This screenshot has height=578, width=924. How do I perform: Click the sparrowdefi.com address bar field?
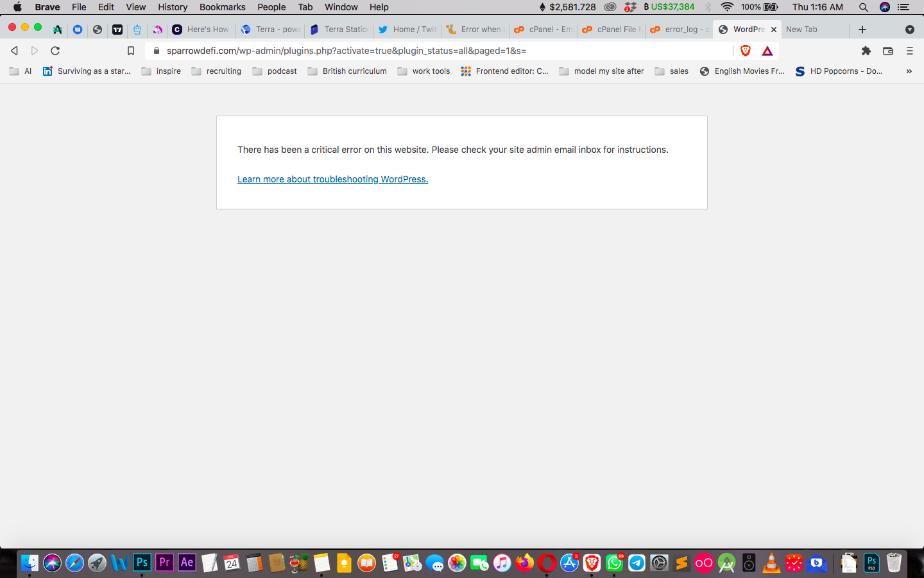point(443,51)
